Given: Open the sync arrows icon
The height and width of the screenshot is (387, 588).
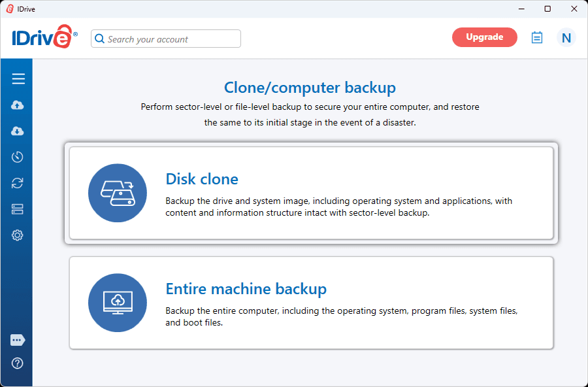Looking at the screenshot, I should point(17,183).
